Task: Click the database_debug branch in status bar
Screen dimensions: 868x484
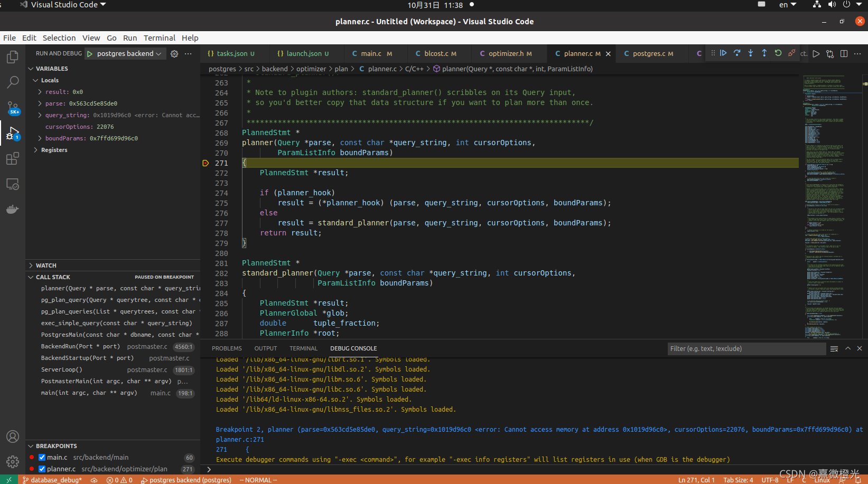Action: (x=52, y=480)
